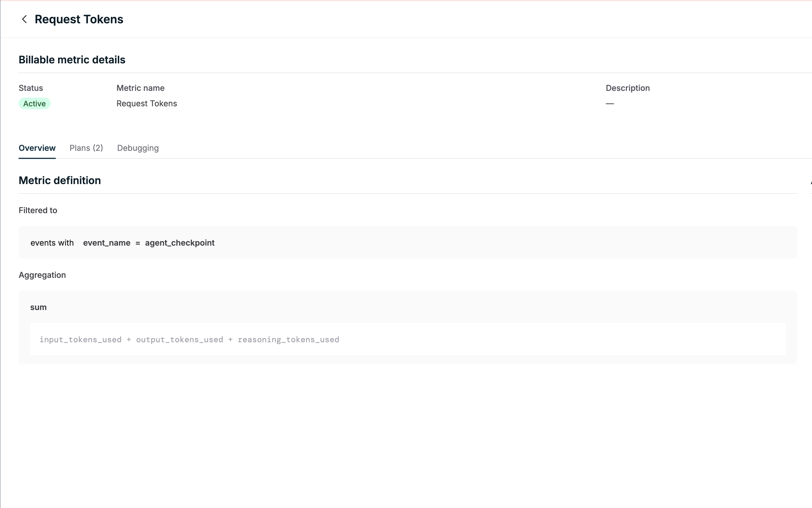Click the Request Tokens page title

click(79, 19)
